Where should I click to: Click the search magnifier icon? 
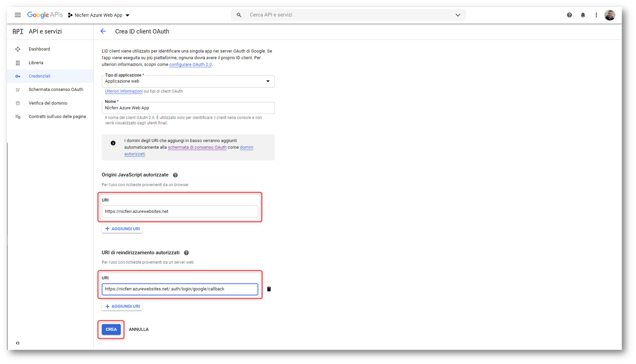(239, 15)
